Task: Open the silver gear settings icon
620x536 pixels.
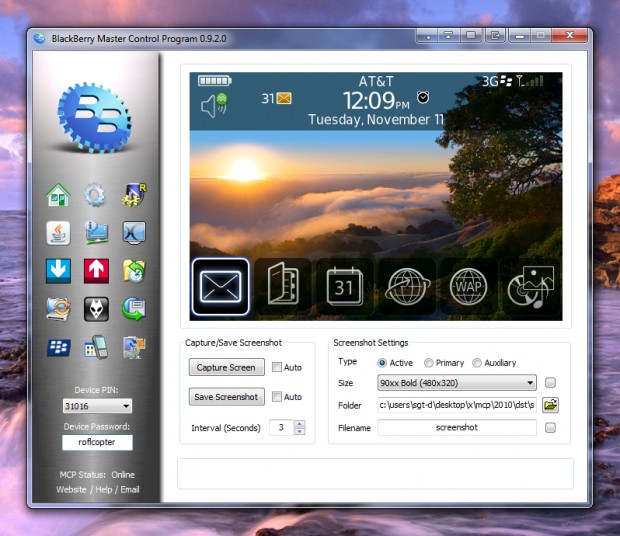Action: tap(95, 195)
